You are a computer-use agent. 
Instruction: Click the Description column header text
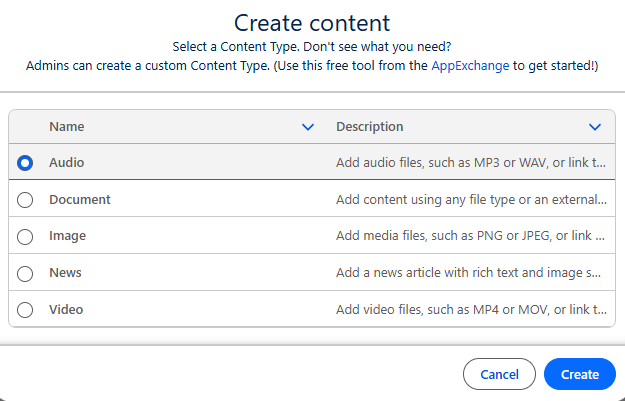pyautogui.click(x=369, y=127)
